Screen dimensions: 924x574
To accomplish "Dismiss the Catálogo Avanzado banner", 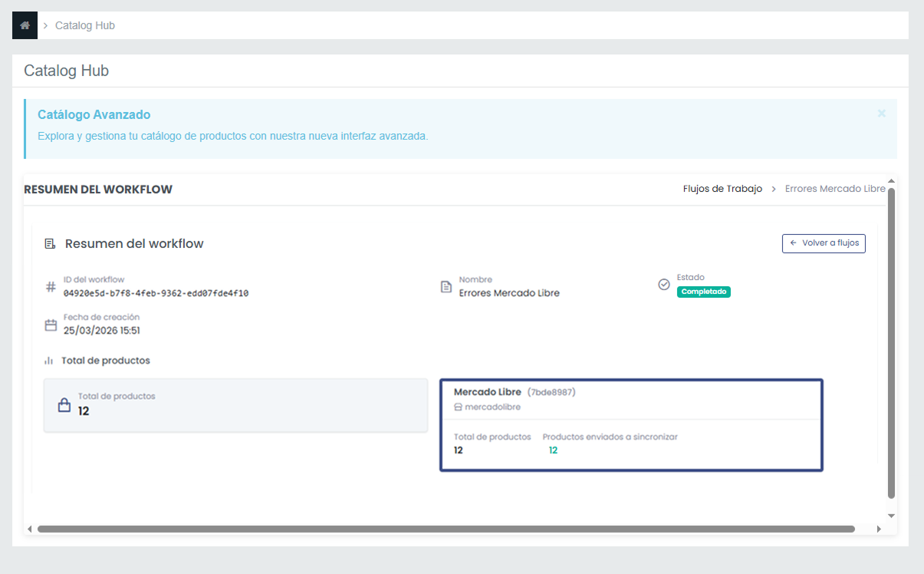I will tap(881, 114).
